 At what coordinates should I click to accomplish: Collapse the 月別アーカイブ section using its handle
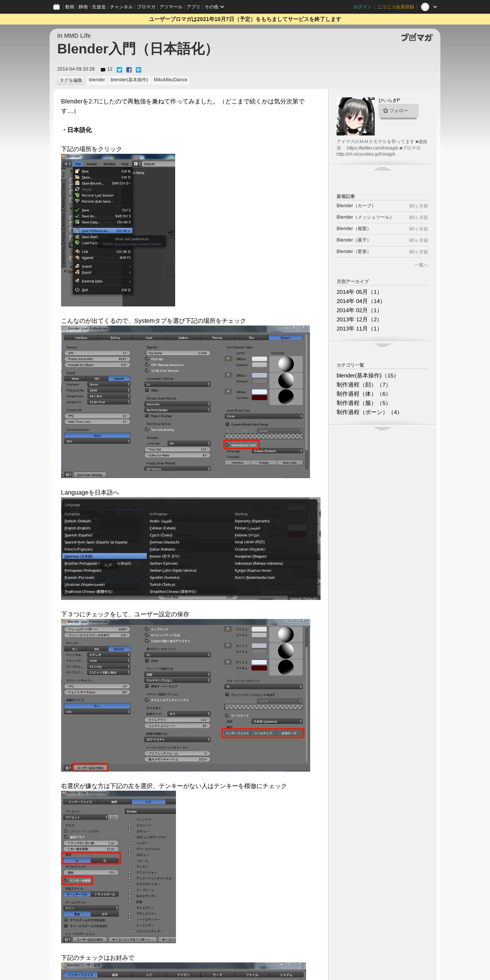point(382,345)
